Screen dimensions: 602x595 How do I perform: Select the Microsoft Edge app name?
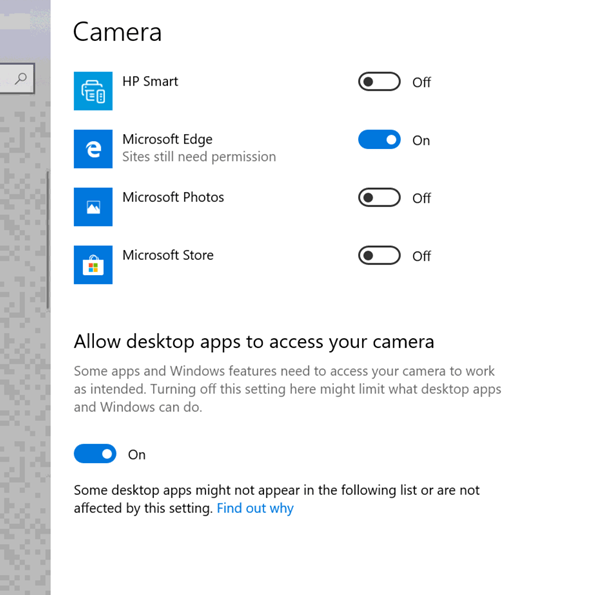(x=167, y=139)
